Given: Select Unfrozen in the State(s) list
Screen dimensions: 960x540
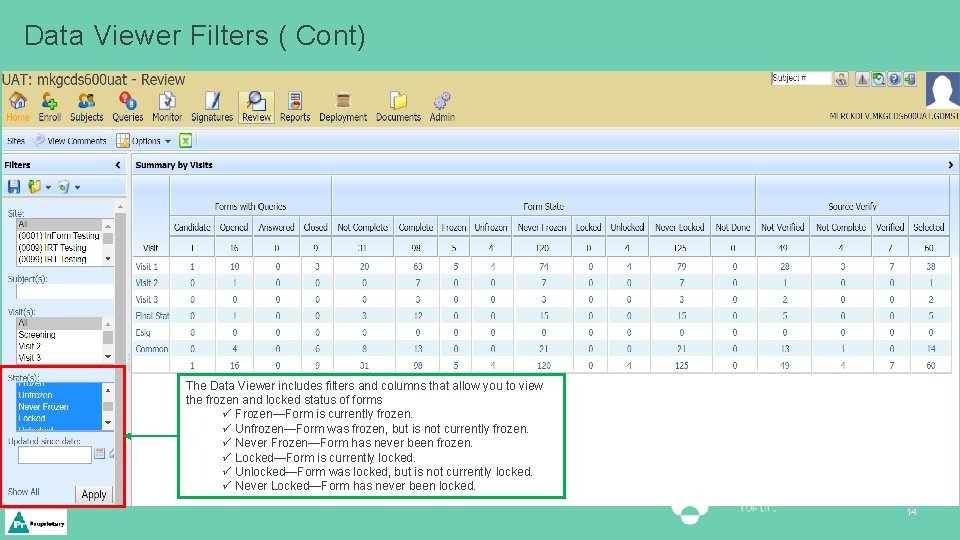Looking at the screenshot, I should click(x=59, y=395).
